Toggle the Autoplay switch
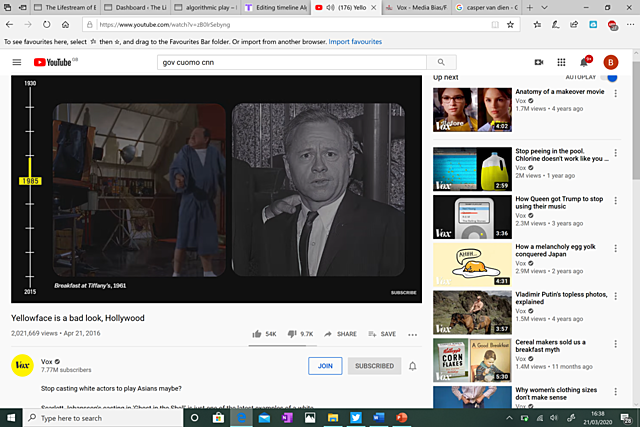Screen dimensions: 640x427 609,77
